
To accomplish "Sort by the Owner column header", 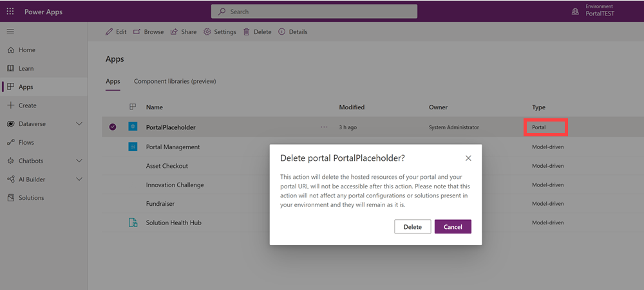I will [x=438, y=107].
